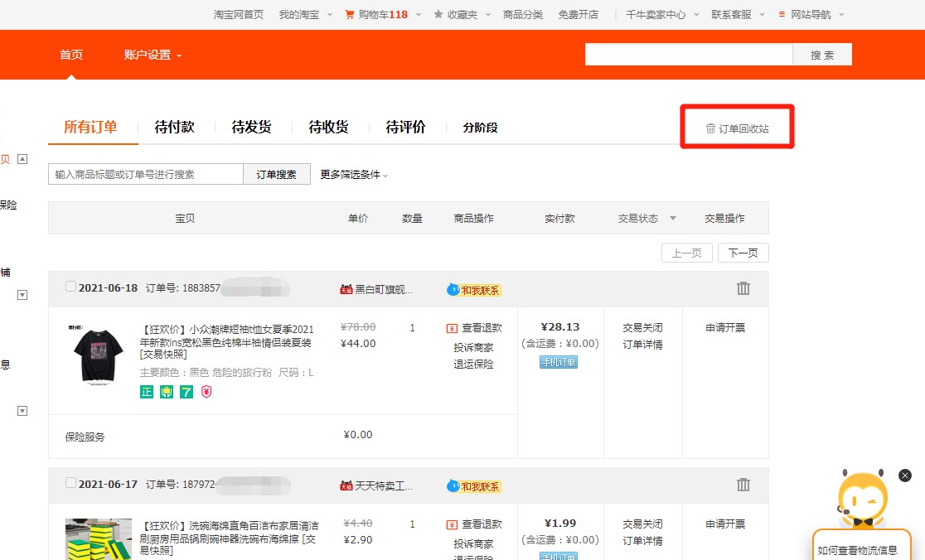Click the green badge next to 正 icon
This screenshot has width=925, height=560.
(167, 391)
